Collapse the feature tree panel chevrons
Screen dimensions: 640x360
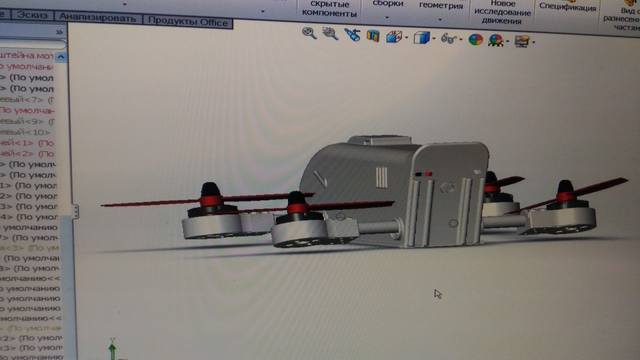click(60, 31)
